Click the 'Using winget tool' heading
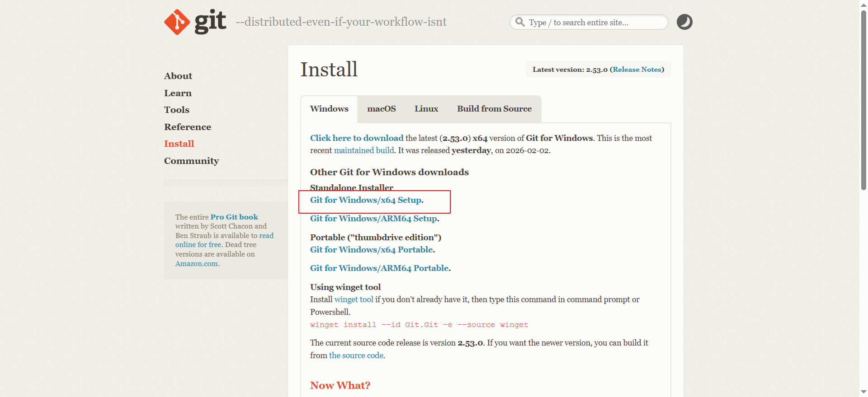The width and height of the screenshot is (868, 397). (345, 287)
